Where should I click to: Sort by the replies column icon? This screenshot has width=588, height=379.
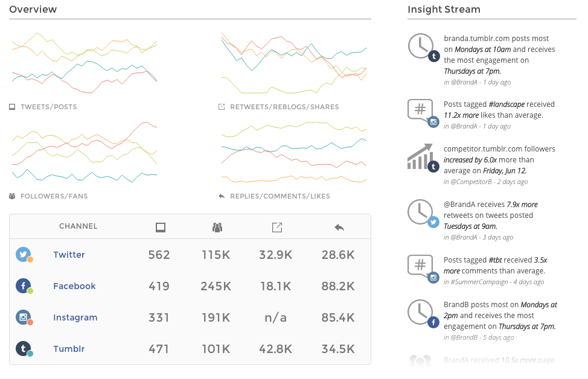tap(339, 228)
